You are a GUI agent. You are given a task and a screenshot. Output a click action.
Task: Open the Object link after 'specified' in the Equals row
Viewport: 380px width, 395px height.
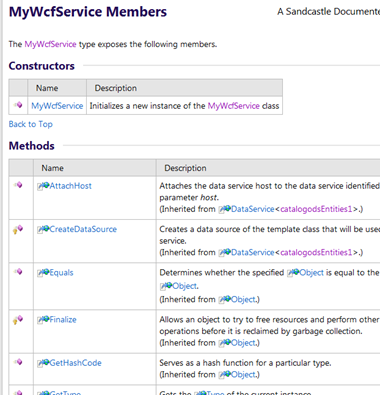click(x=311, y=272)
